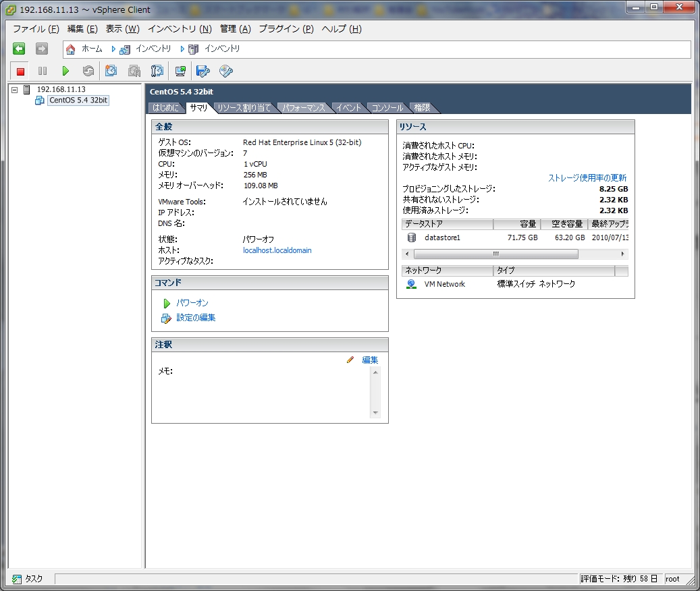Click the VM Network icon
700x591 pixels.
point(411,284)
